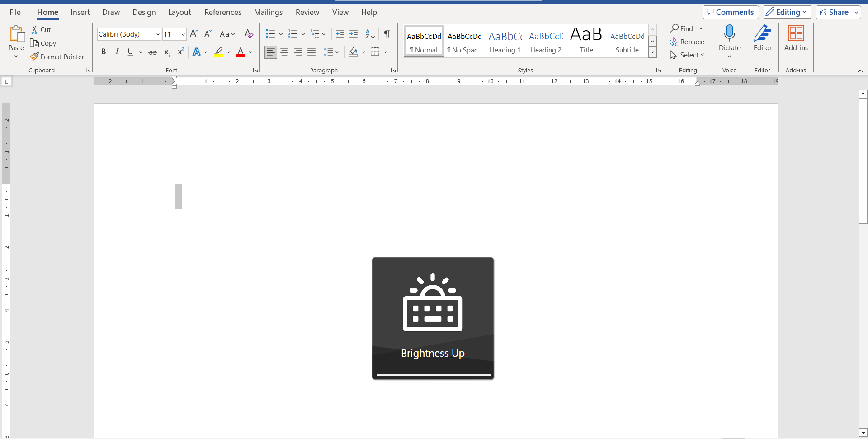868x439 pixels.
Task: Open the Text Effects and Typography icon
Action: click(x=197, y=52)
